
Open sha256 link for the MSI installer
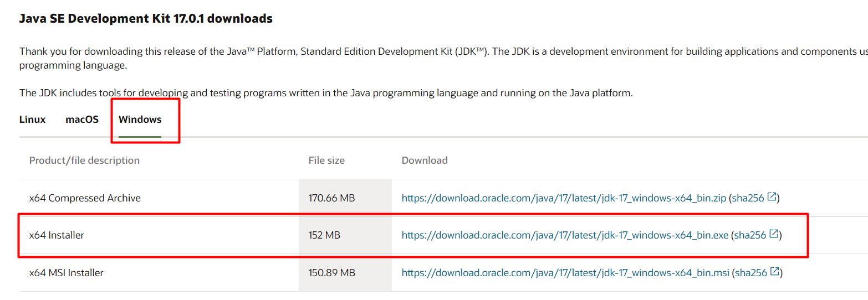pos(751,273)
